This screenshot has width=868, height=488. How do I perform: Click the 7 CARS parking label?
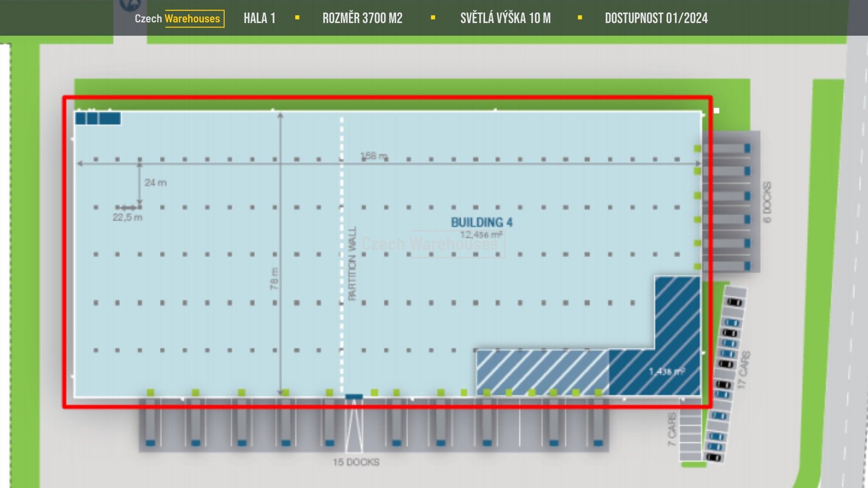click(672, 429)
